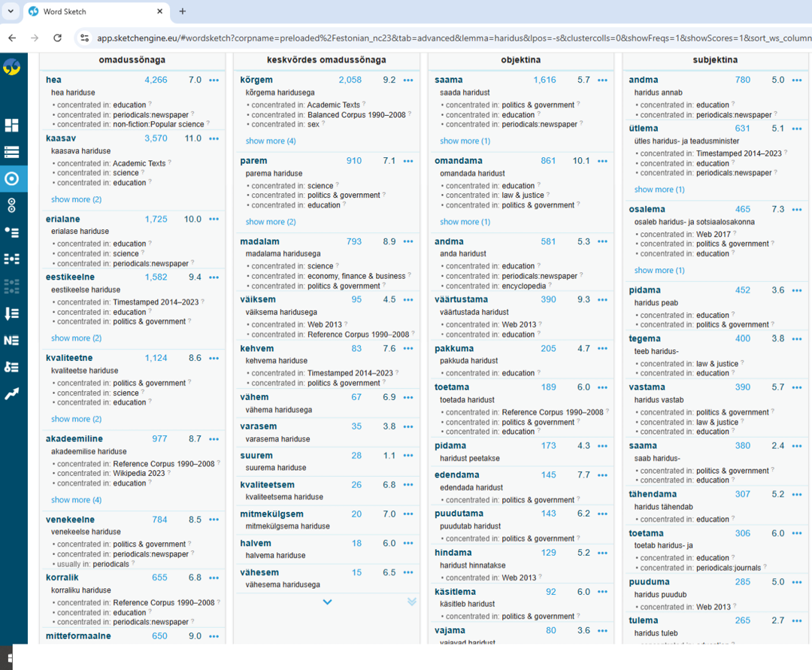
Task: Reload the page with browser refresh button
Action: pos(57,38)
